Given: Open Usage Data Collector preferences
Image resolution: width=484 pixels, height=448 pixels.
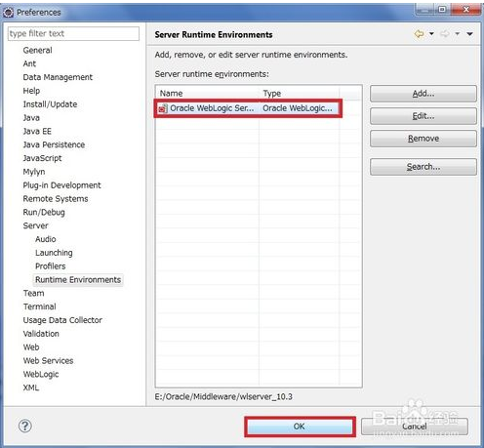Looking at the screenshot, I should tap(62, 320).
